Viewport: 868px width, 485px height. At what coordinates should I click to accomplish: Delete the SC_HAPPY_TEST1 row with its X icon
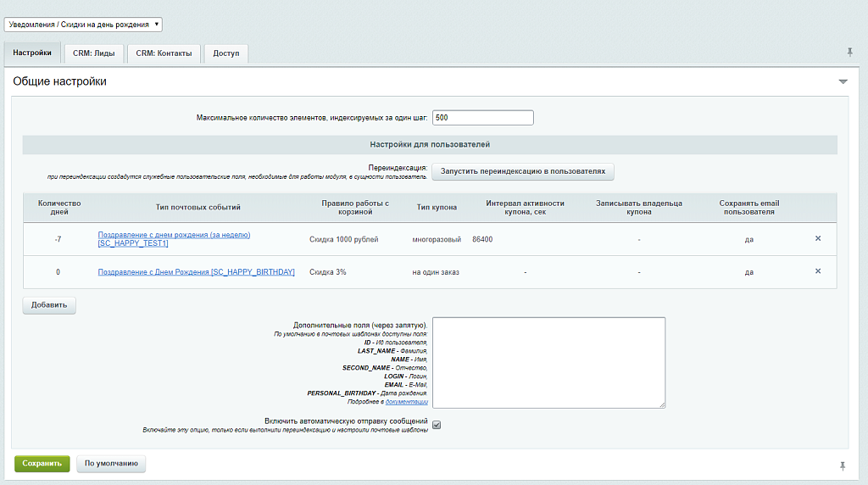[818, 238]
